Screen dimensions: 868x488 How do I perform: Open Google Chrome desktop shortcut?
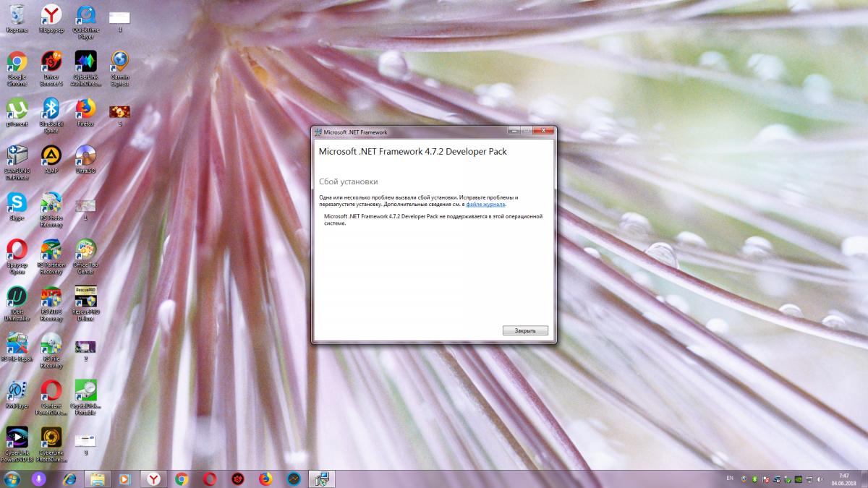tap(17, 63)
